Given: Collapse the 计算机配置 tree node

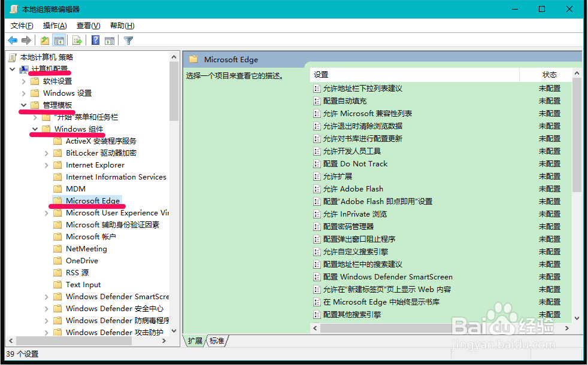Looking at the screenshot, I should [13, 69].
